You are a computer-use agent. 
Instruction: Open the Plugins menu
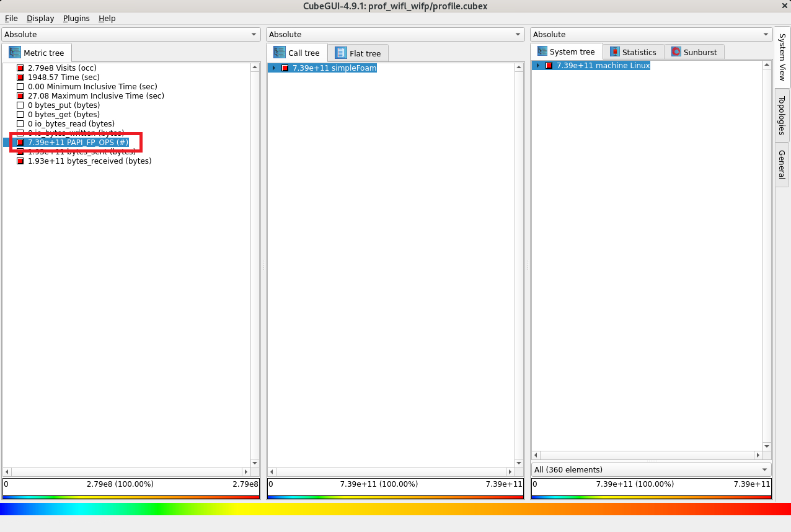(x=76, y=19)
